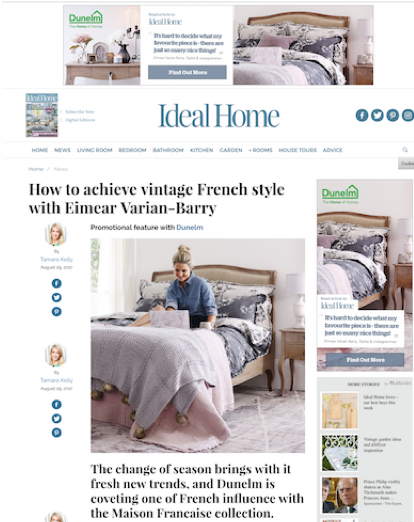414x522 pixels.
Task: Open Ideal Home Pinterest icon in header
Action: coord(393,115)
